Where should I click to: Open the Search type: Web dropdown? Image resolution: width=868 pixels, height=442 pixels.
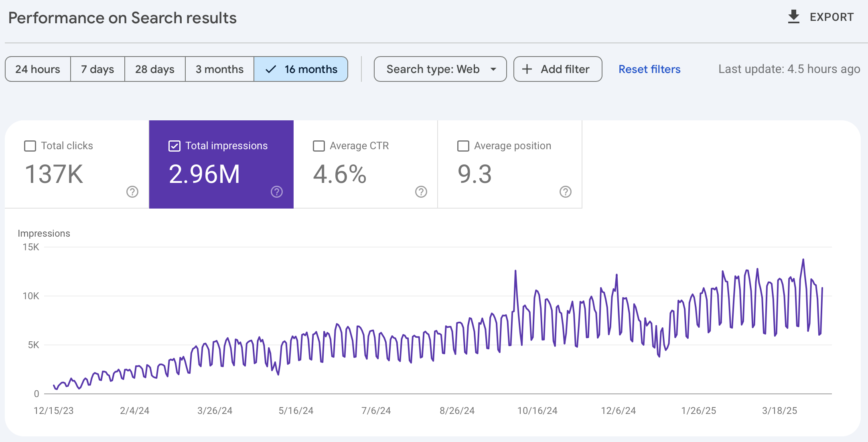coord(432,69)
